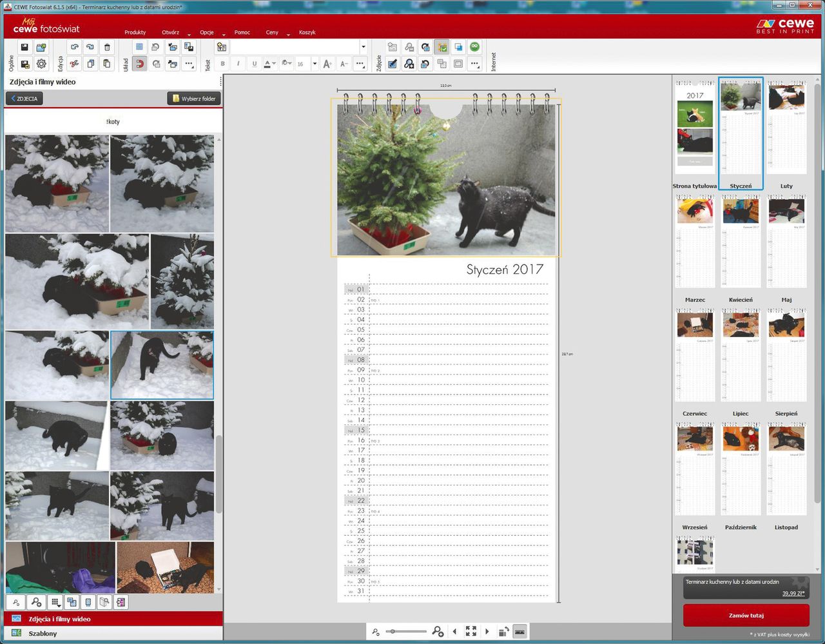Toggle Bold text formatting
The height and width of the screenshot is (644, 825).
(x=222, y=64)
